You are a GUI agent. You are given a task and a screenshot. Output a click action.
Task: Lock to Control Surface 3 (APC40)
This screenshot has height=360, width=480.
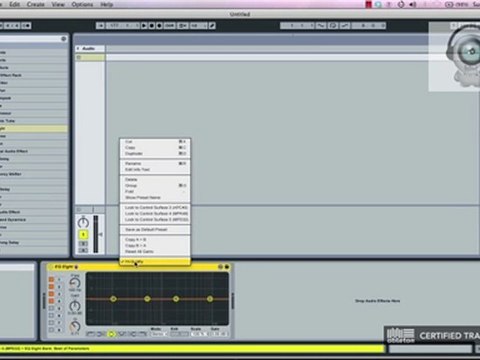click(x=155, y=208)
